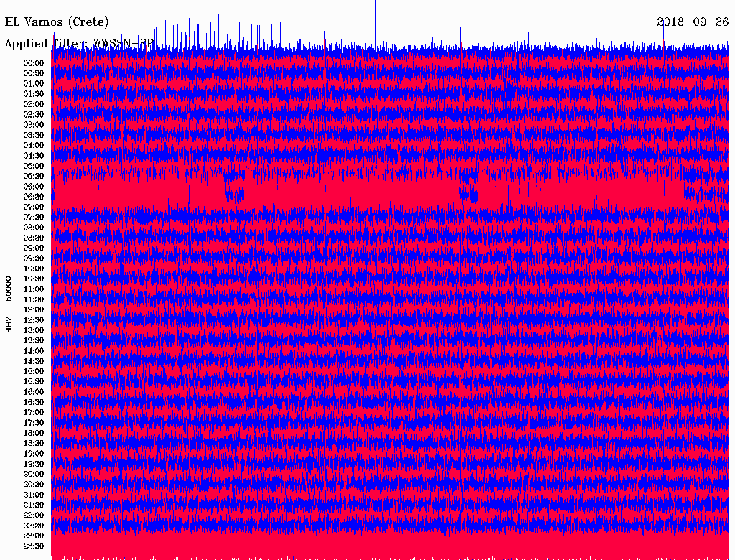Select the 12:30 time label
The image size is (735, 560).
34,320
